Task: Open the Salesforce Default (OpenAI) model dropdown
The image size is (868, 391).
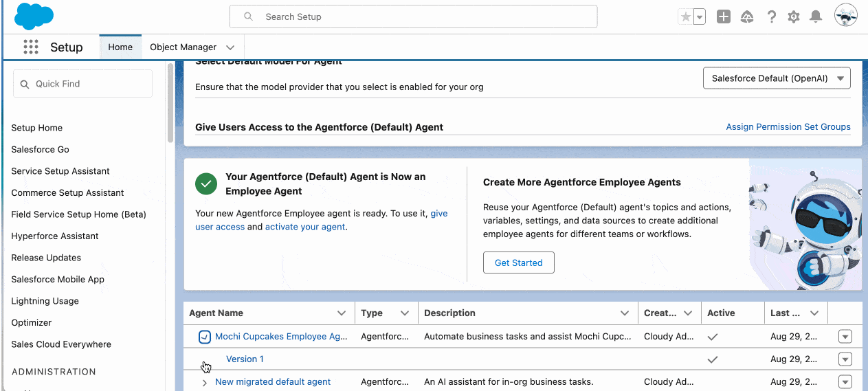Action: click(777, 78)
